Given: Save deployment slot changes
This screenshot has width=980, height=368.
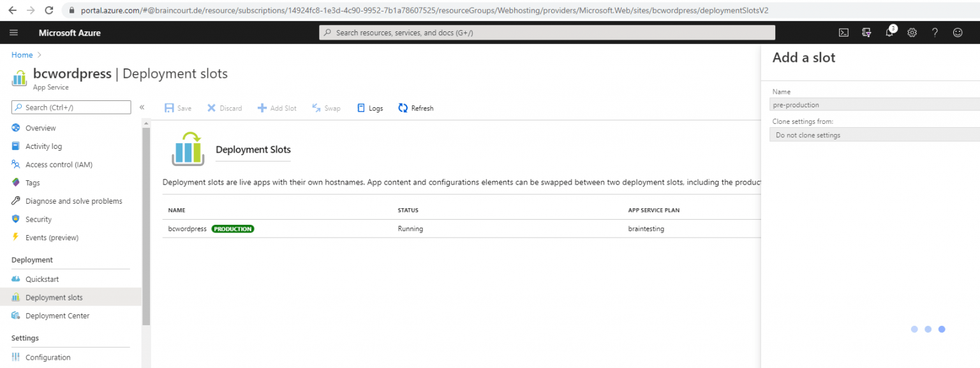Looking at the screenshot, I should coord(177,107).
